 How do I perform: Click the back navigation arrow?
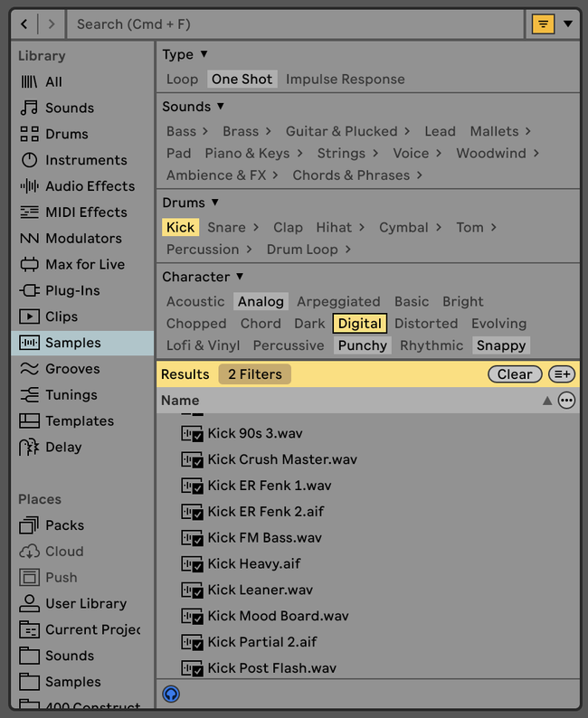pyautogui.click(x=24, y=24)
